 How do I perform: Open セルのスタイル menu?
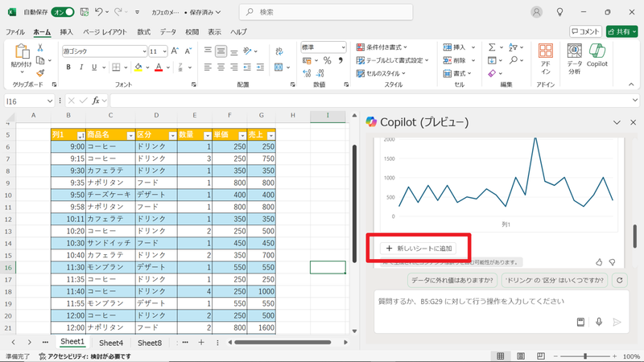tap(381, 73)
